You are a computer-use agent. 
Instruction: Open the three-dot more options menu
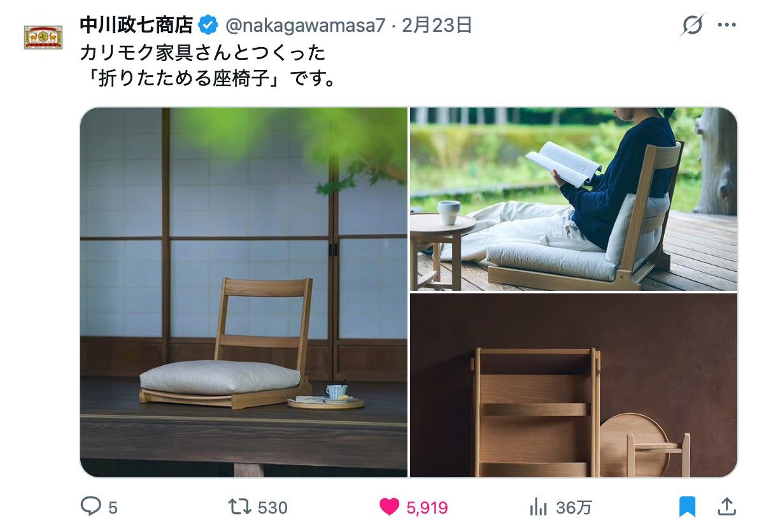pos(726,25)
